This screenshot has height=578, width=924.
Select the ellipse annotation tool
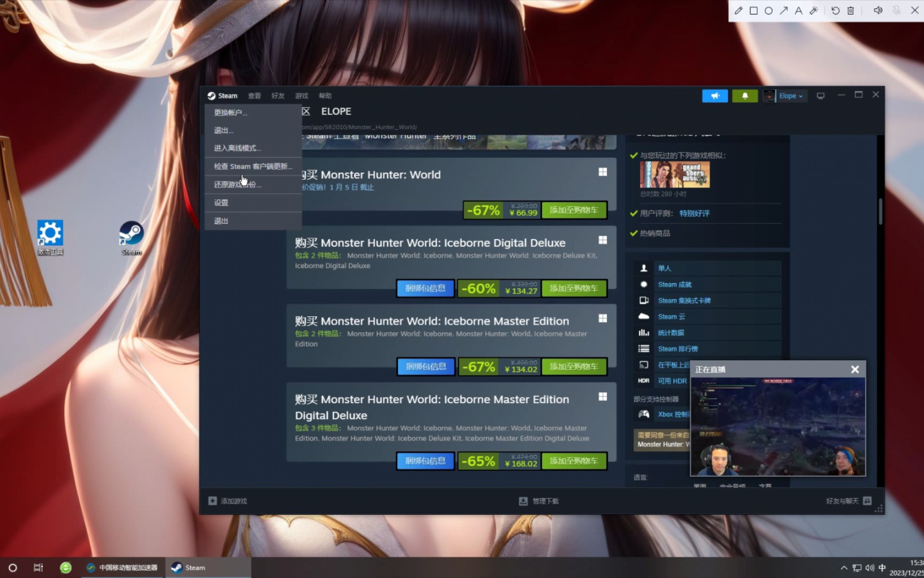(x=768, y=10)
